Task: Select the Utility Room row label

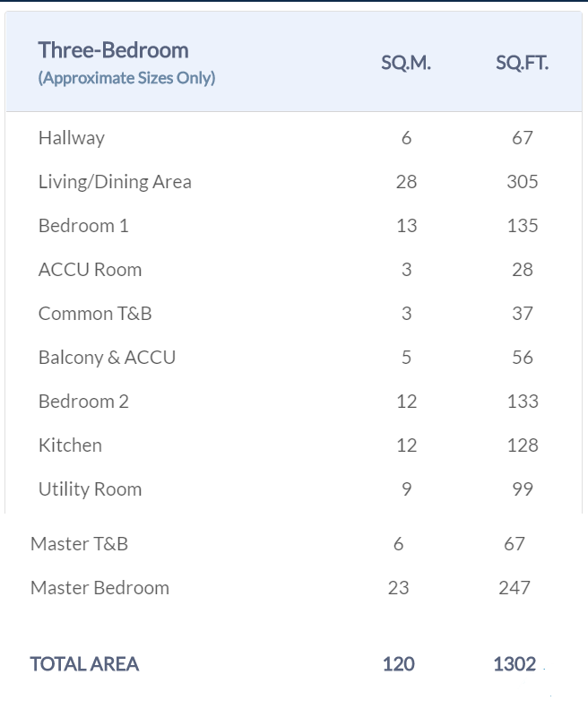Action: click(90, 489)
